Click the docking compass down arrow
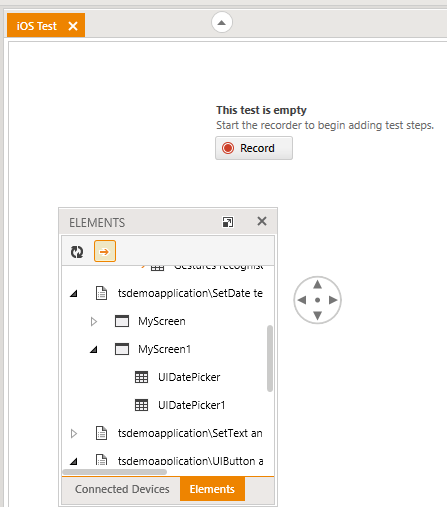Viewport: 447px width, 507px height. (317, 315)
